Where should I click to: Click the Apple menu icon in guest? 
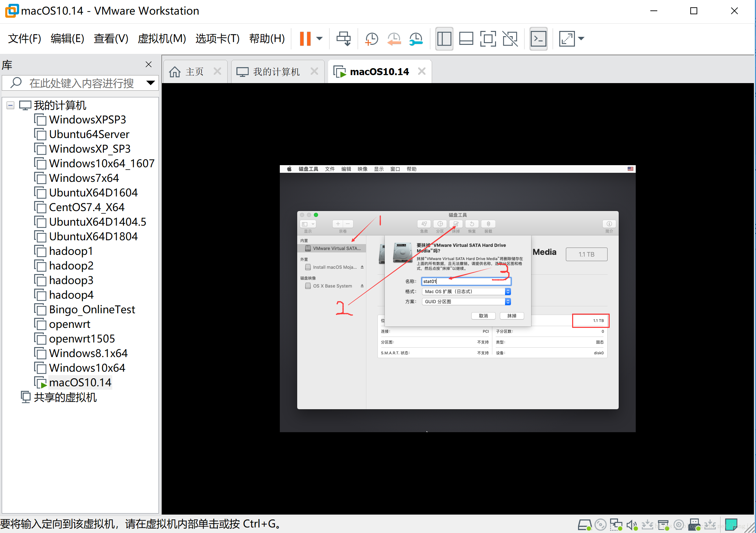289,169
